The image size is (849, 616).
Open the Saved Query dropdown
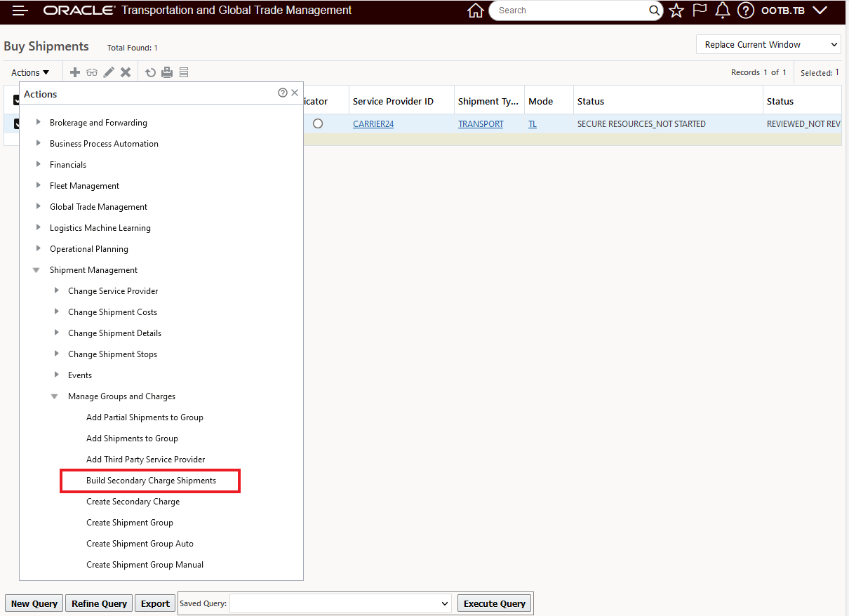click(341, 603)
